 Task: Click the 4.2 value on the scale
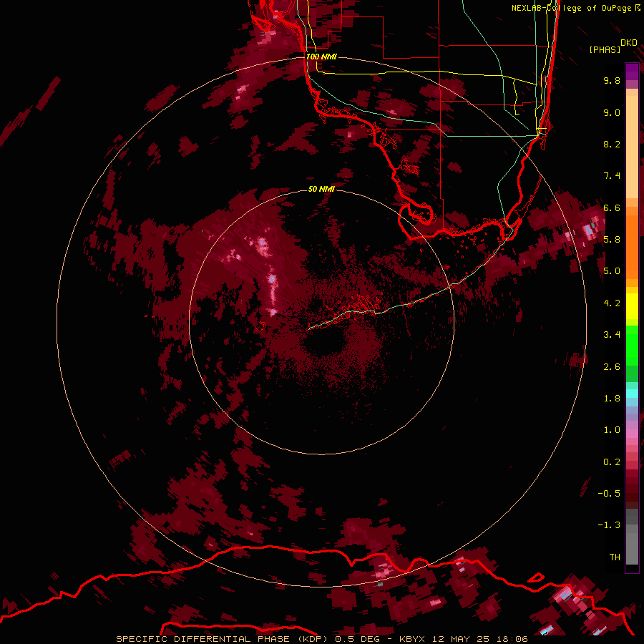pyautogui.click(x=612, y=303)
